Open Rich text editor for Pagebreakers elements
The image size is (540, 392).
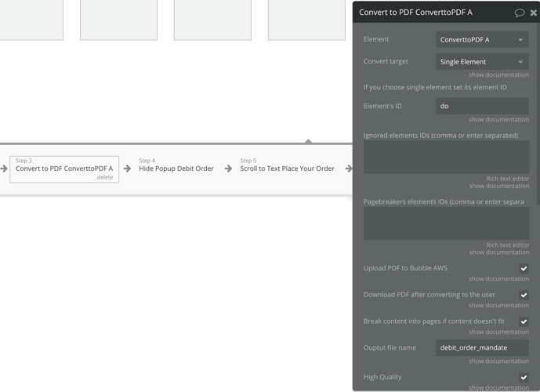[x=508, y=245]
